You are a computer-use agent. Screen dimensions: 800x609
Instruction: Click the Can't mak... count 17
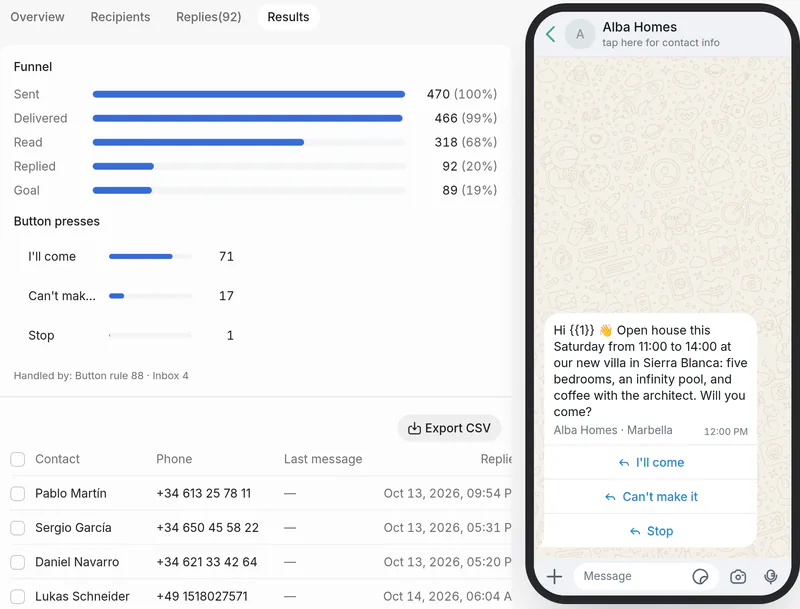(226, 296)
